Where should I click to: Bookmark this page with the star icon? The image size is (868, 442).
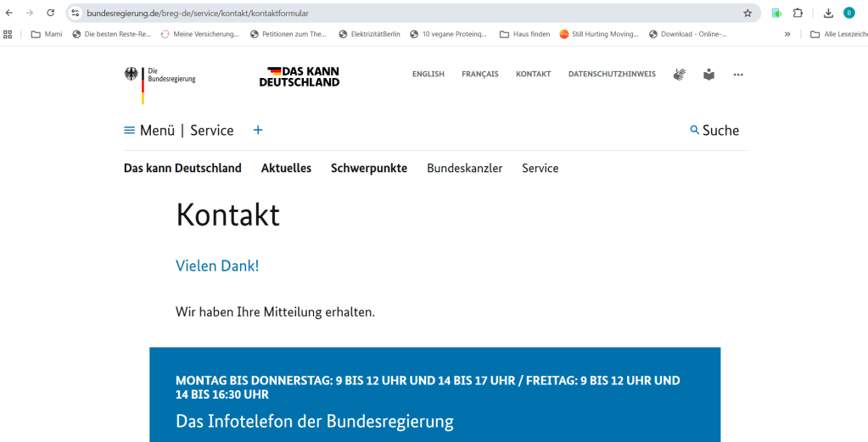click(748, 13)
